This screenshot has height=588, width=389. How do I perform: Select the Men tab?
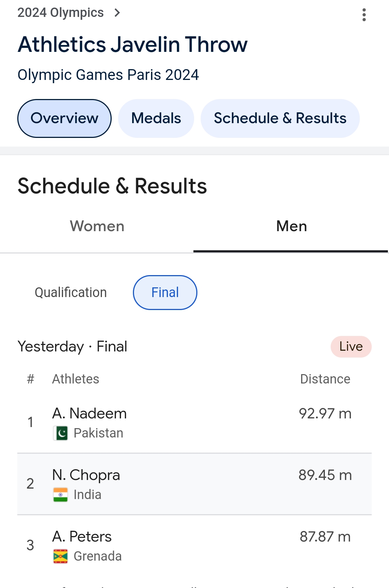coord(291,226)
